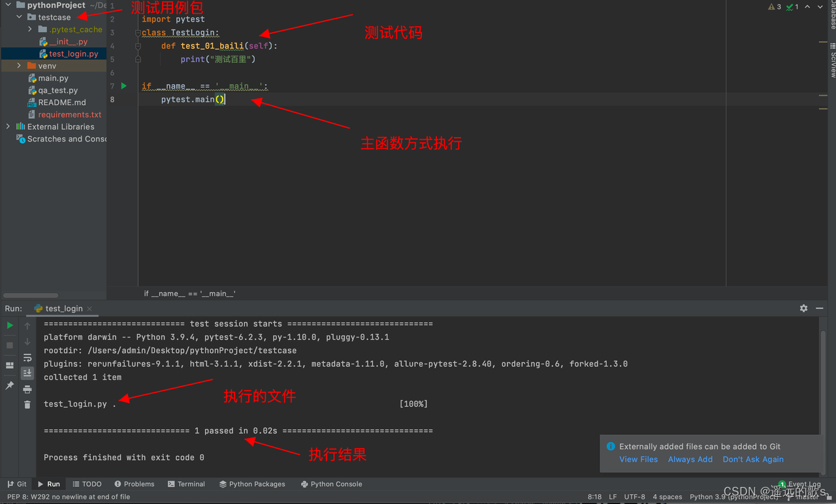The width and height of the screenshot is (836, 504).
Task: Toggle Soft-Wrap in the Run console
Action: tap(27, 358)
